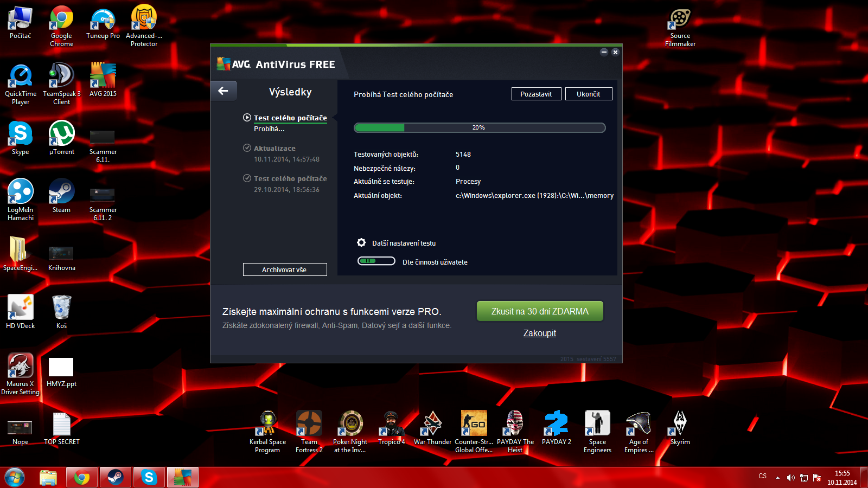This screenshot has width=868, height=488.
Task: Open the Recycle Bin (Koš)
Action: [62, 312]
